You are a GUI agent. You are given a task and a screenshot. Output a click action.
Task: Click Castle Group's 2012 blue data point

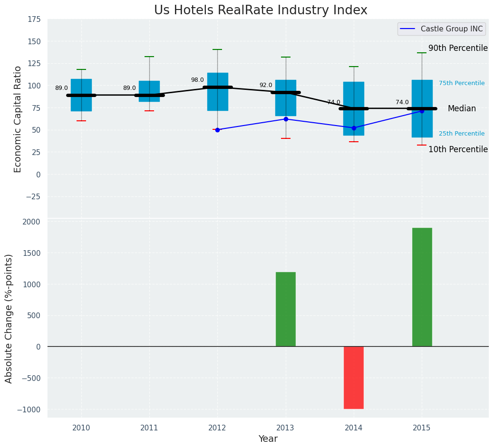(217, 130)
